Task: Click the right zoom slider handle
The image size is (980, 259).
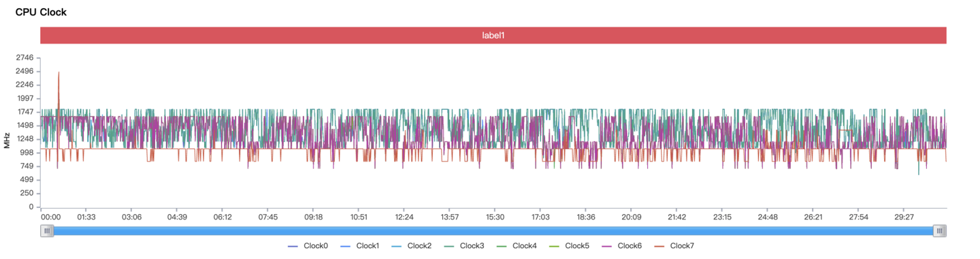Action: click(940, 231)
